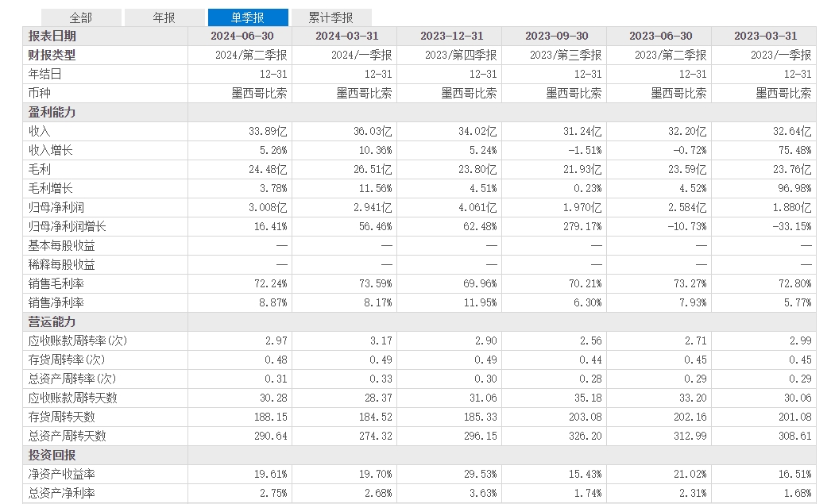831x504 pixels.
Task: Click the 盈利能力 section header
Action: (x=52, y=112)
